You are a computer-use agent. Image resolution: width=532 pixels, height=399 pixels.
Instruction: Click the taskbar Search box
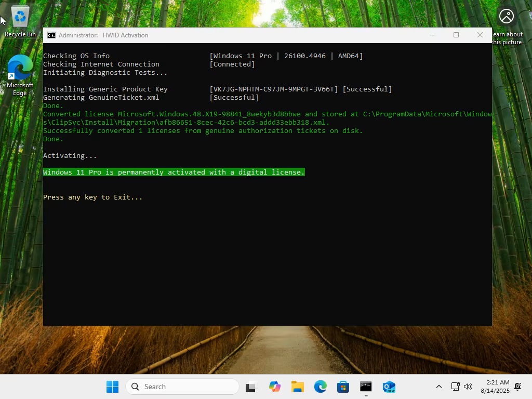pos(182,387)
